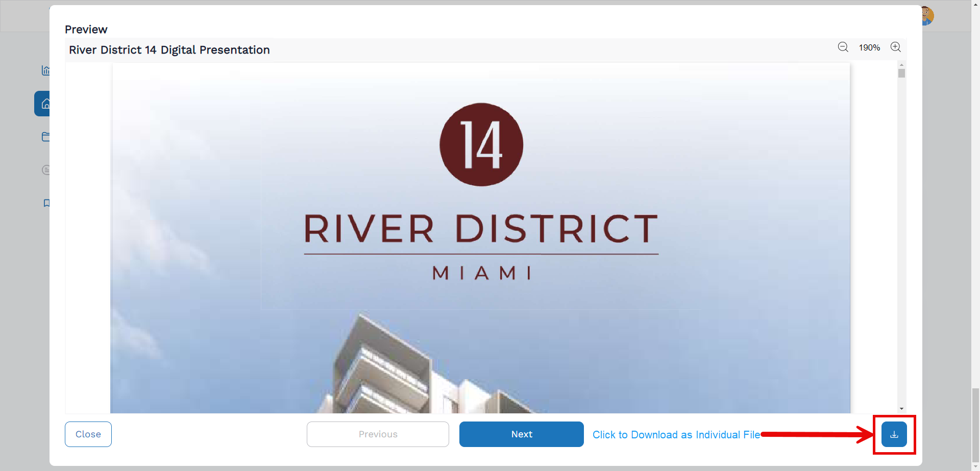Zoom out the document preview
This screenshot has width=980, height=471.
coord(843,47)
